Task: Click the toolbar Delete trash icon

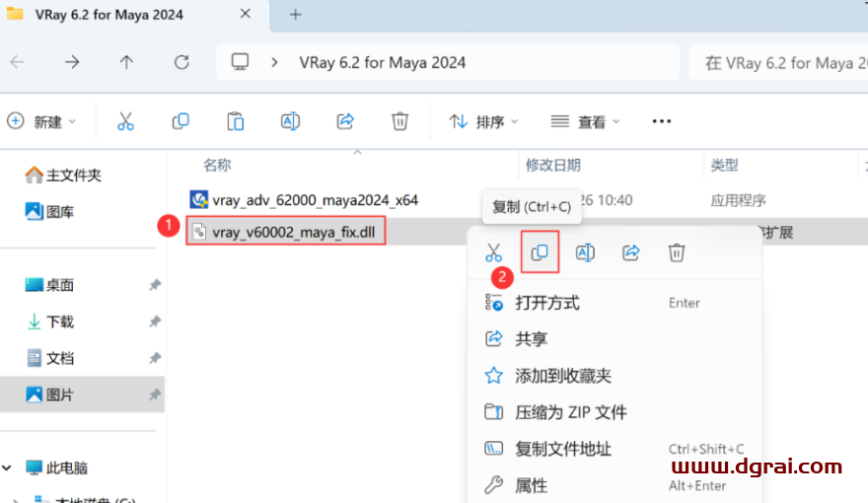Action: [x=399, y=121]
